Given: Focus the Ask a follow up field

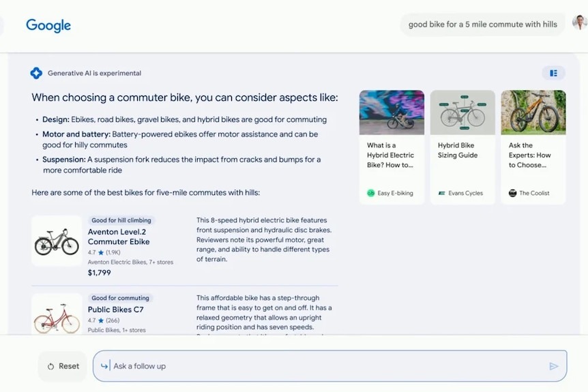Looking at the screenshot, I should pos(327,366).
